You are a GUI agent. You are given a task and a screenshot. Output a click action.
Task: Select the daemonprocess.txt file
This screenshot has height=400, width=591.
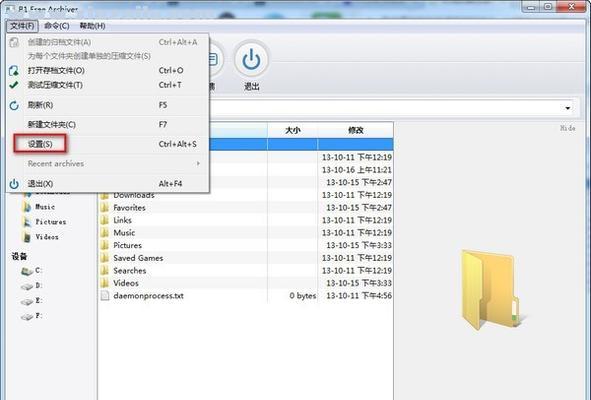coord(245,296)
